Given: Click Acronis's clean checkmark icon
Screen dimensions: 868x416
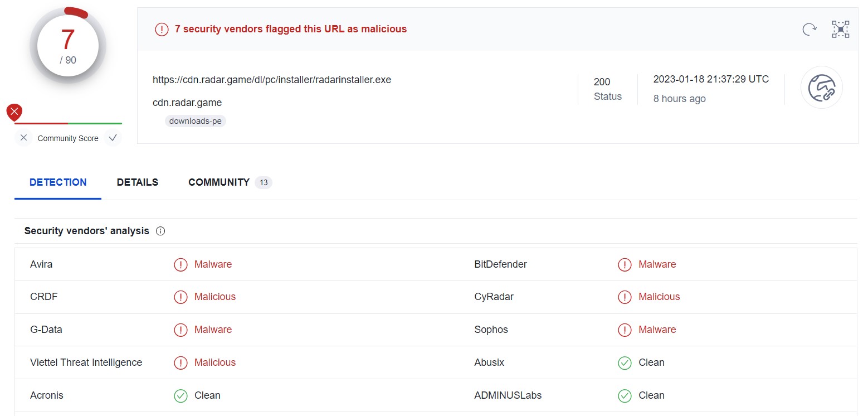Looking at the screenshot, I should click(x=181, y=396).
